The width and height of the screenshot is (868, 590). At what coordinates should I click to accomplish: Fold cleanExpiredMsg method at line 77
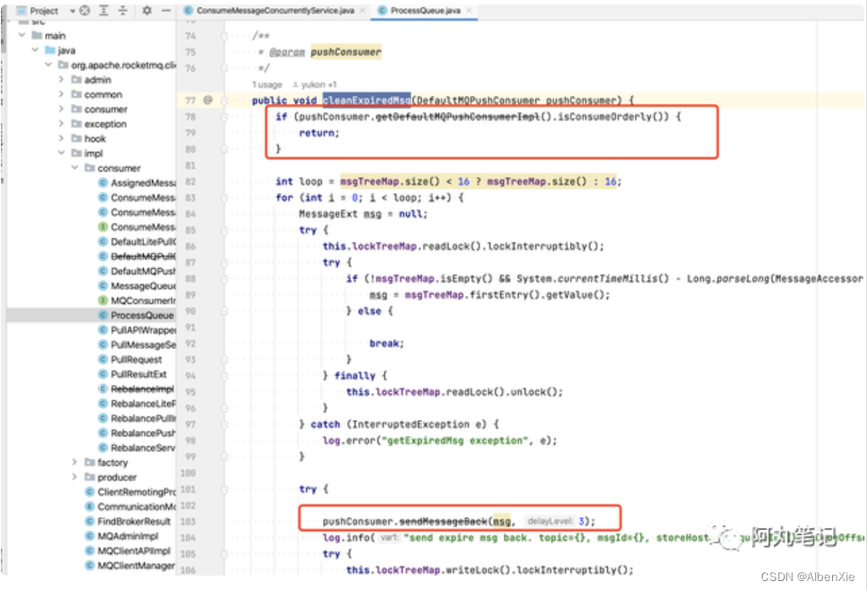point(224,101)
